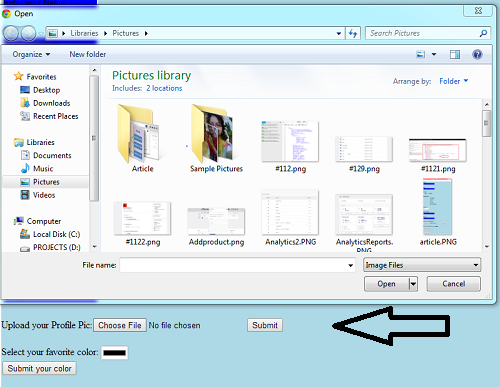Expand the arrow after Pictures breadcrumb
500x387 pixels.
tap(146, 33)
